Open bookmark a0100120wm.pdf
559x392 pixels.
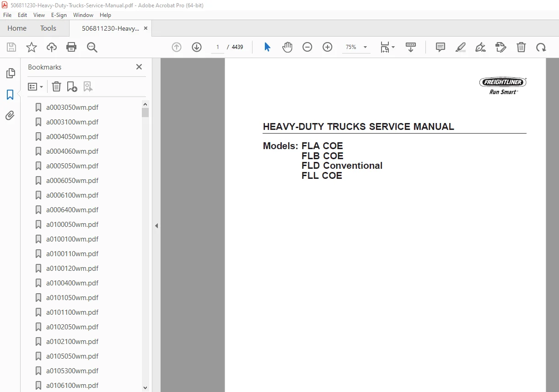(72, 268)
